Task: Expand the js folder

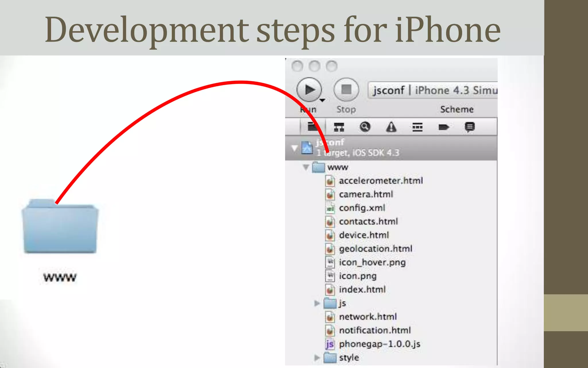Action: click(317, 303)
